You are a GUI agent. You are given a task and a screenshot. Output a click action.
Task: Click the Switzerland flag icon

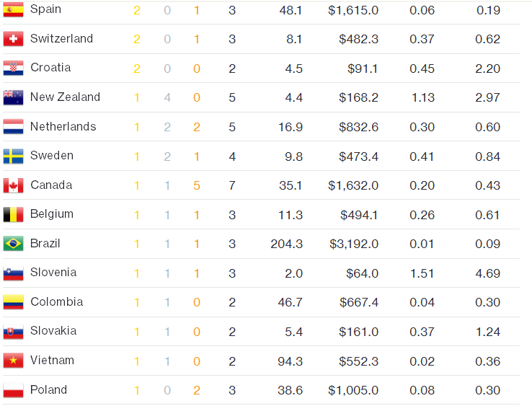point(13,39)
